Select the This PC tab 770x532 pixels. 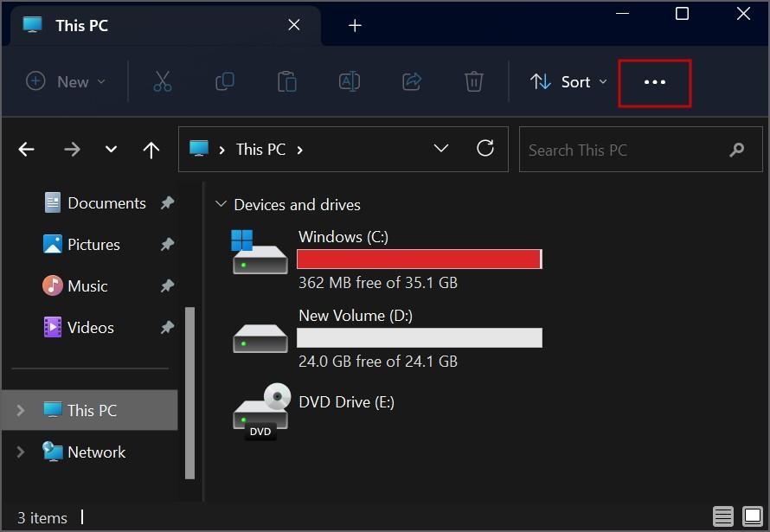tap(166, 25)
